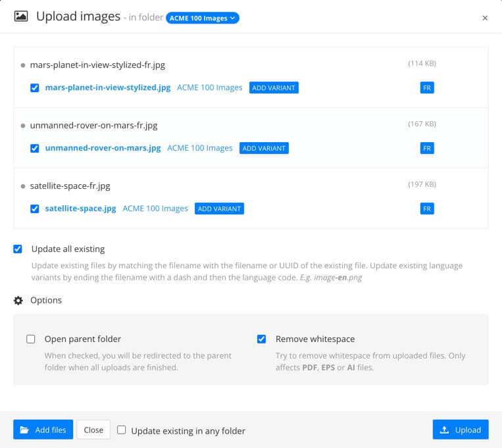
Task: Close the upload dialog with the X icon
Action: click(x=485, y=18)
